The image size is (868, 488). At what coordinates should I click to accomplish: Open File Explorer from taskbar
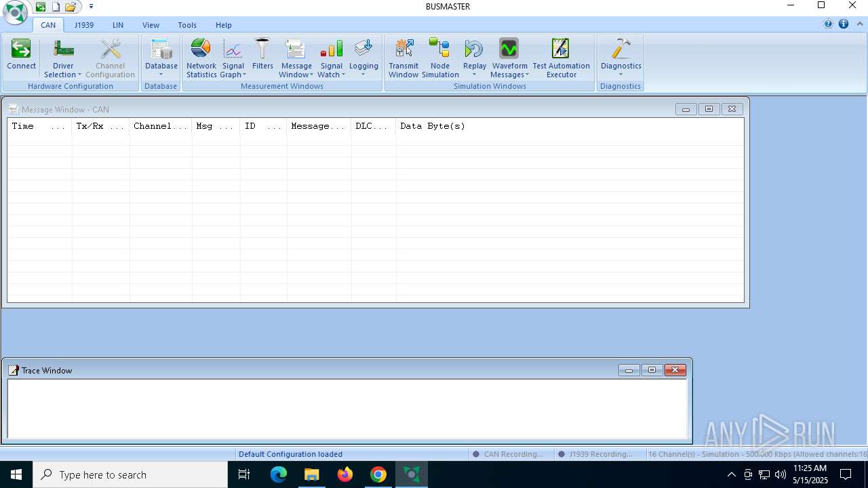[x=312, y=474]
